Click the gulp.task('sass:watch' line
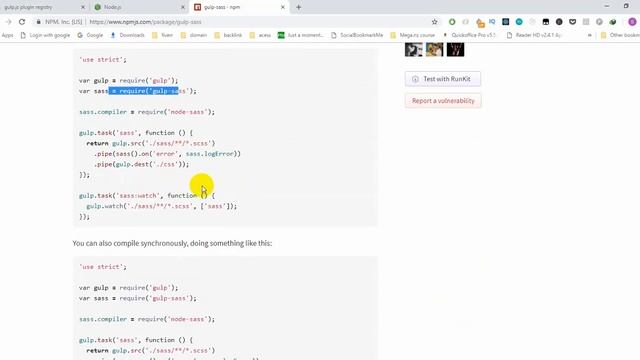This screenshot has width=640, height=360. [147, 196]
